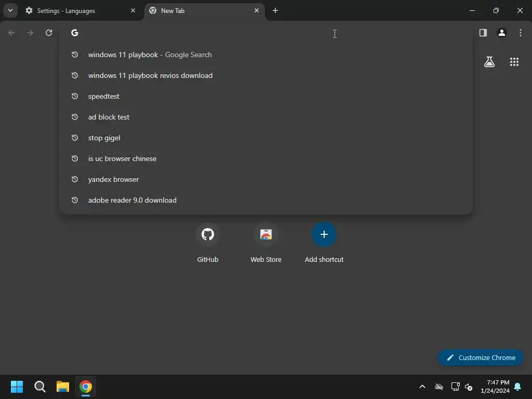Screen dimensions: 532x399
Task: Select suggestion 'windows 11 playbook revios download'
Action: (266, 75)
